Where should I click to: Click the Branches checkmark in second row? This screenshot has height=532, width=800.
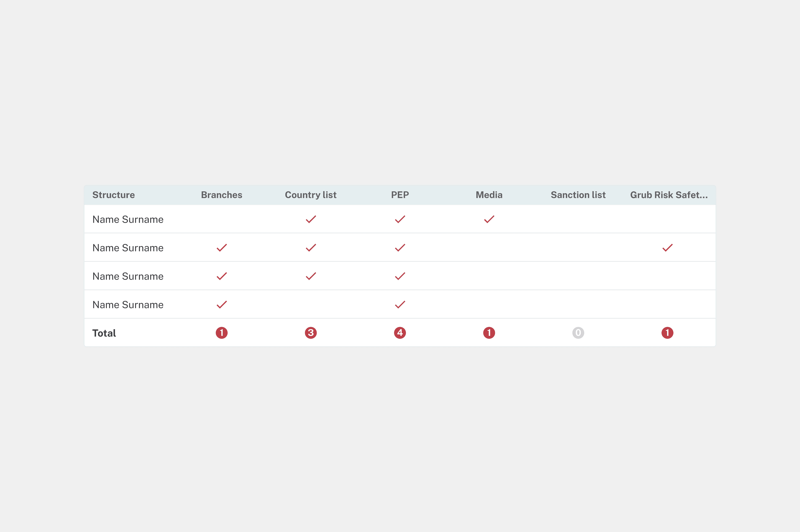[x=222, y=248]
